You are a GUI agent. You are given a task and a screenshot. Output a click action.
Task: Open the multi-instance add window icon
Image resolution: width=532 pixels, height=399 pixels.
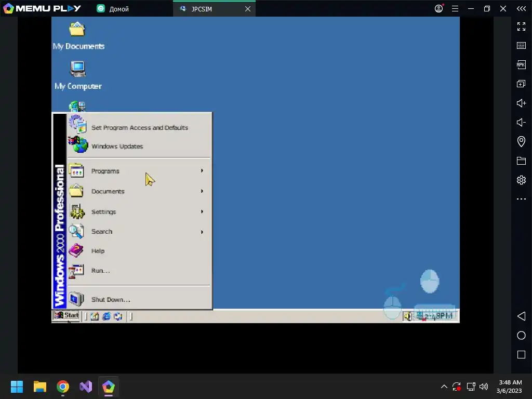point(521,84)
